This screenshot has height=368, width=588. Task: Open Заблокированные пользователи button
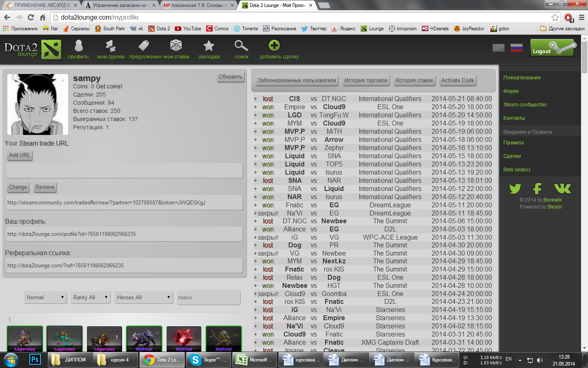click(x=297, y=81)
